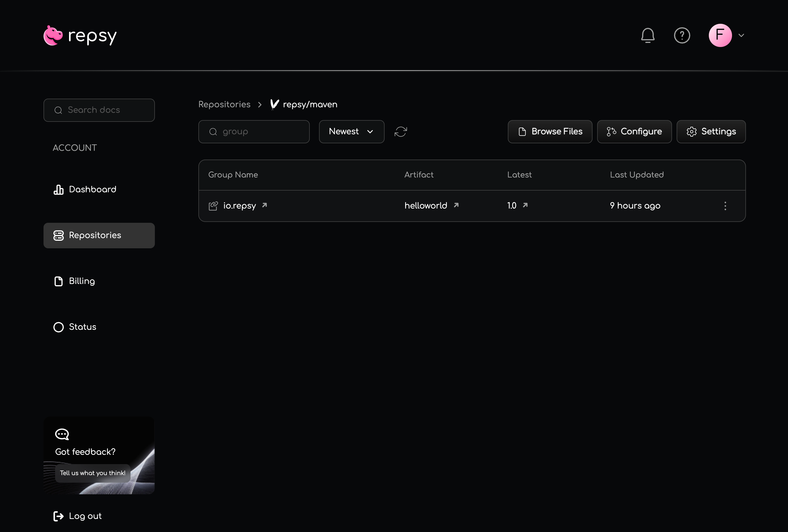The width and height of the screenshot is (788, 532).
Task: Click the Configure button
Action: [x=634, y=132]
